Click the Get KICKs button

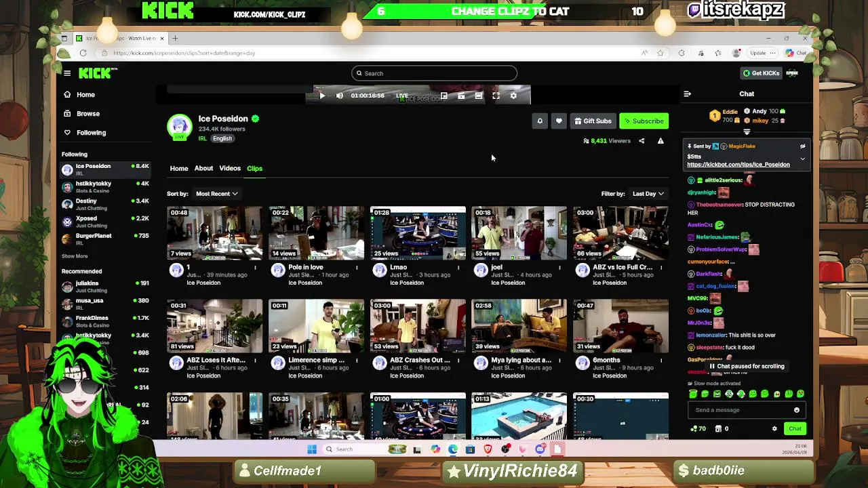click(762, 73)
